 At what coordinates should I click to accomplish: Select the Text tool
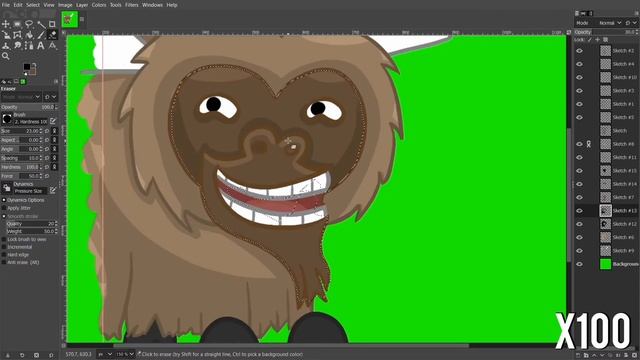(41, 46)
